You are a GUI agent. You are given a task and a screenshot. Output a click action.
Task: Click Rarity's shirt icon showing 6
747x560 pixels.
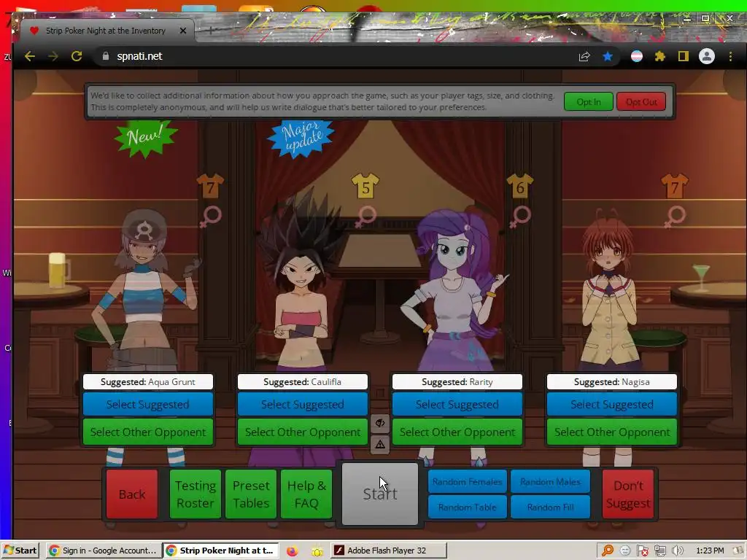[x=519, y=186]
